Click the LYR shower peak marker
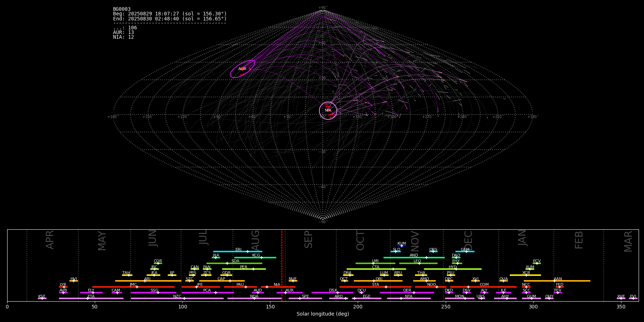Screen dimensions: 644x322 coord(64,287)
